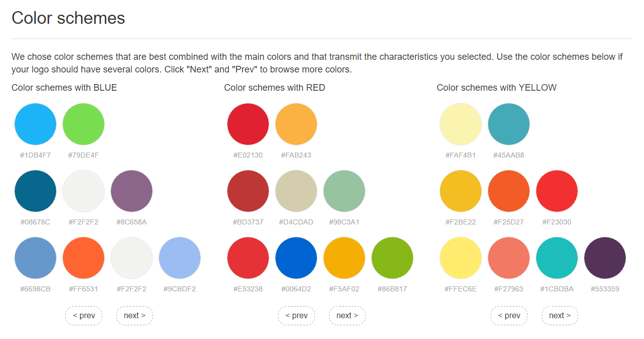
Task: Choose the turquoise #1CBDBA color circle
Action: click(557, 258)
